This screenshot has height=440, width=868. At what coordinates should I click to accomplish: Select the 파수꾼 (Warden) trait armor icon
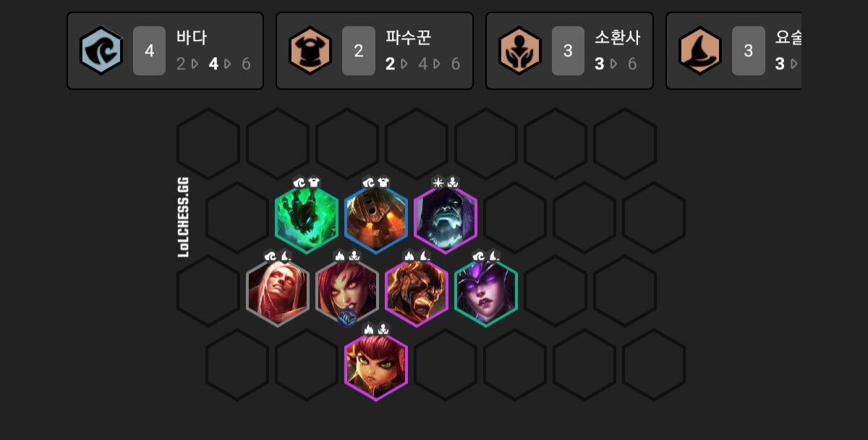pos(310,51)
